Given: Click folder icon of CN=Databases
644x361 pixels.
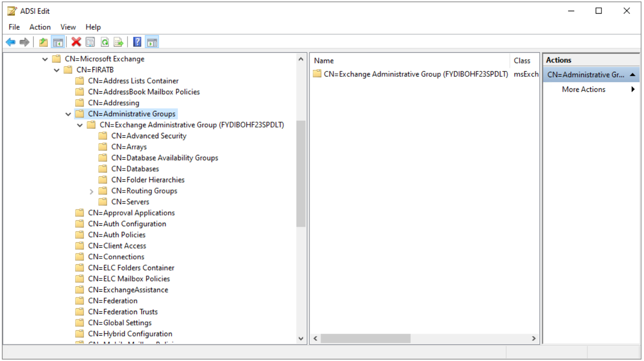Looking at the screenshot, I should point(103,169).
